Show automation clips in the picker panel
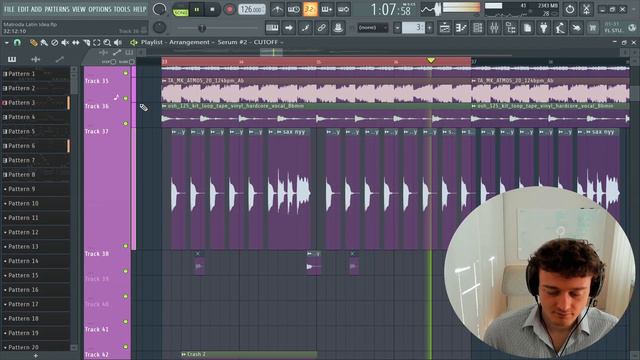The width and height of the screenshot is (640, 360). coord(60,60)
